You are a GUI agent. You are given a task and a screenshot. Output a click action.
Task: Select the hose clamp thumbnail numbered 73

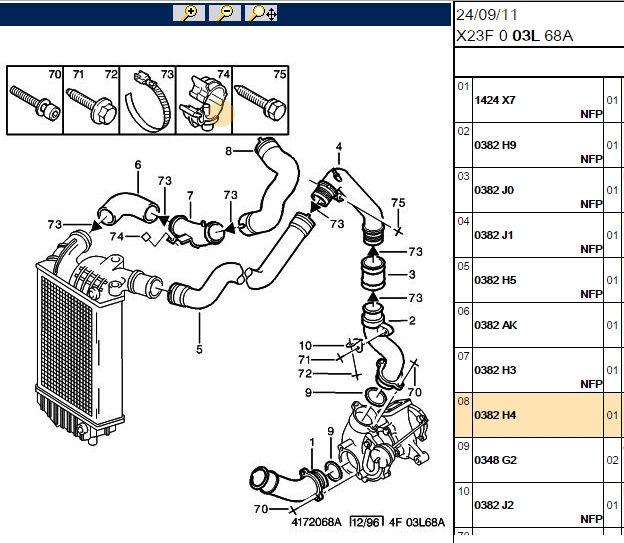[x=148, y=100]
